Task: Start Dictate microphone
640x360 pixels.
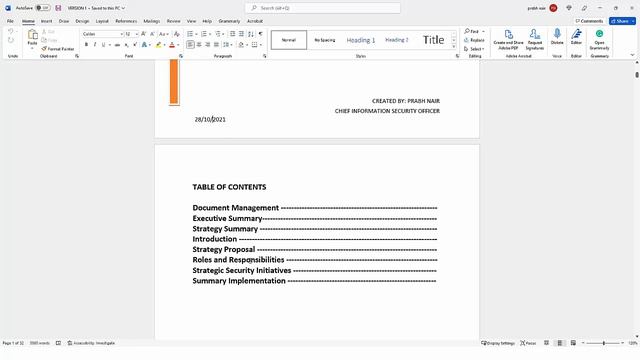Action: 557,37
